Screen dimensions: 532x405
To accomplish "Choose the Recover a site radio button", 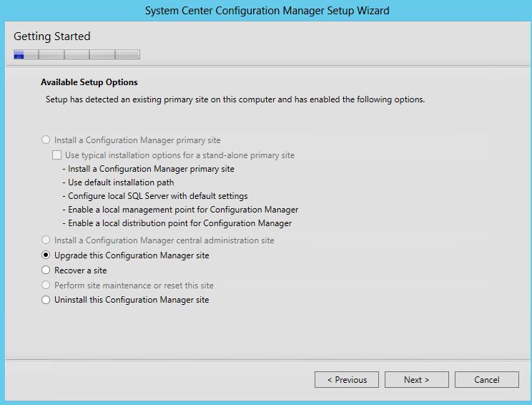I will (x=46, y=270).
